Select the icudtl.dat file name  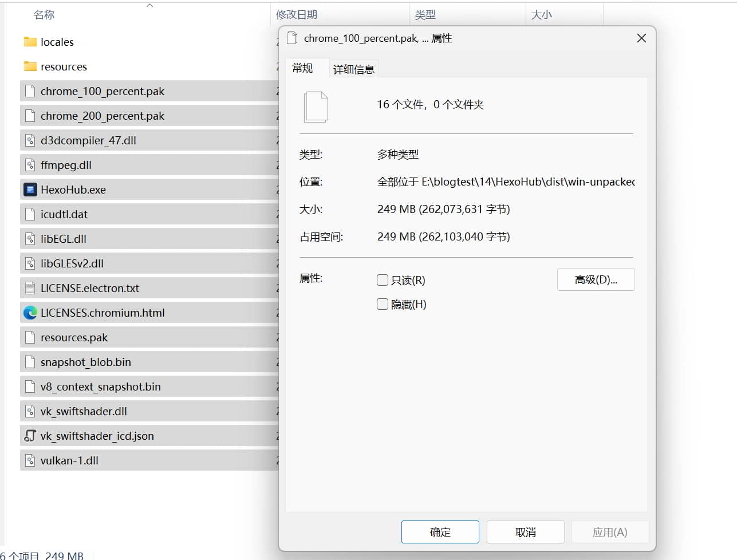click(x=64, y=214)
